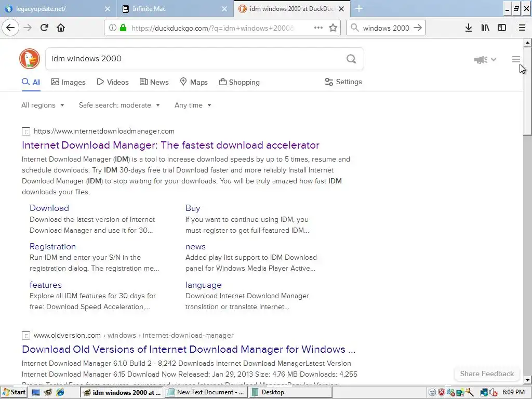Switch to the Infinite Mac tab

coord(175,9)
